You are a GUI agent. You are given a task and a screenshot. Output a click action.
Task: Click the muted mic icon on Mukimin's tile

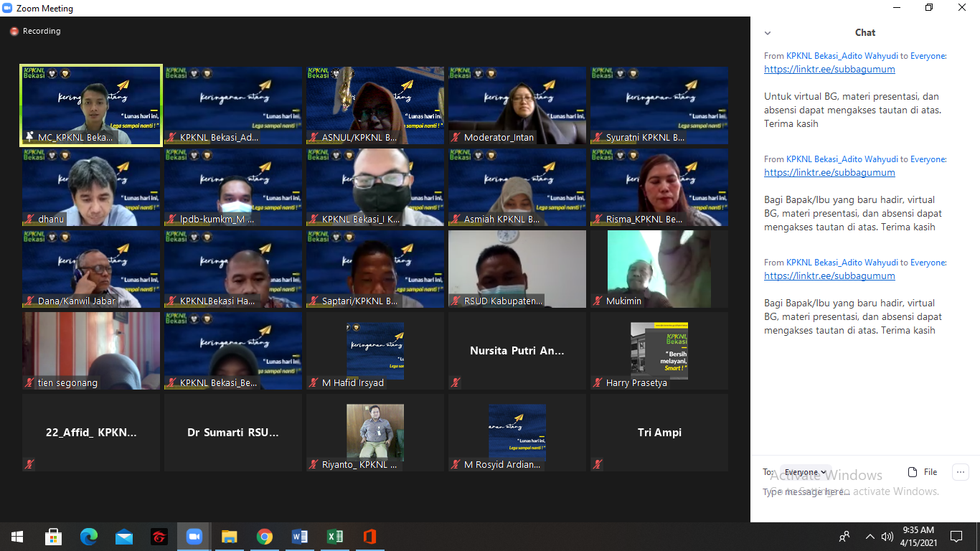pos(598,301)
